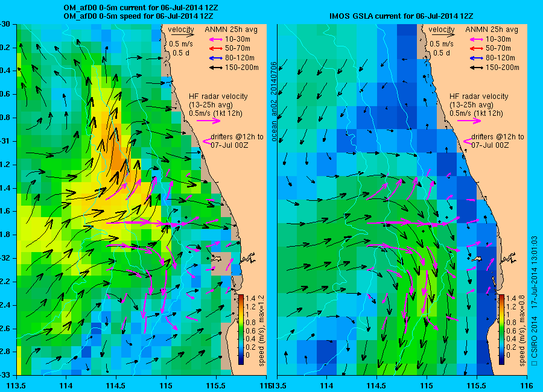Click the 'speed (m/s), max=1.2' label
This screenshot has width=543, height=392.
[261, 330]
